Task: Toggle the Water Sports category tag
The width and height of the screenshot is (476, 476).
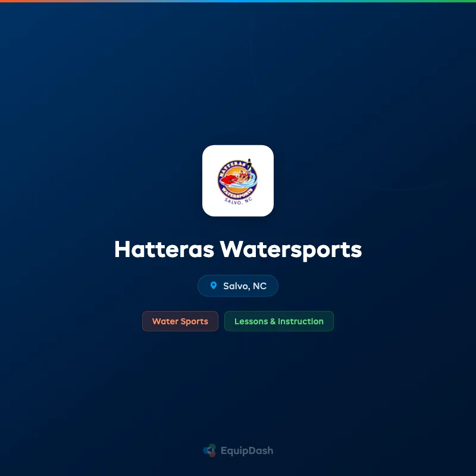Action: (180, 321)
